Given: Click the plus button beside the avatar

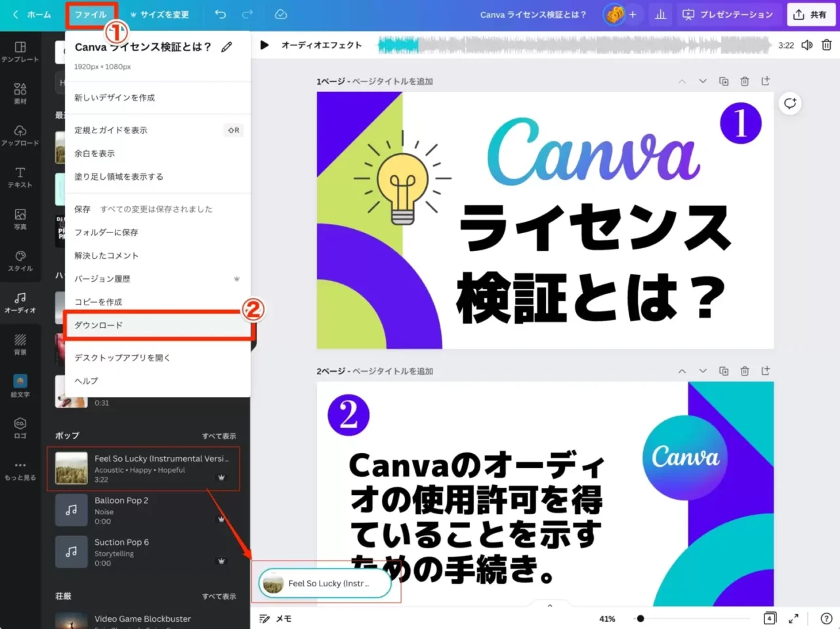Looking at the screenshot, I should point(633,14).
